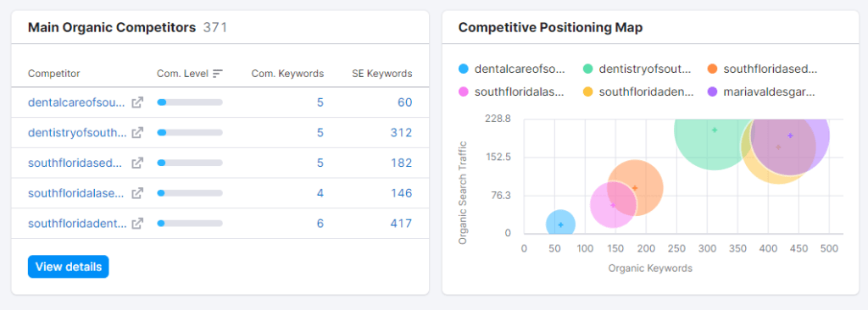This screenshot has height=310, width=868.
Task: Open external link icon for dentistryofsouth row
Action: [137, 132]
